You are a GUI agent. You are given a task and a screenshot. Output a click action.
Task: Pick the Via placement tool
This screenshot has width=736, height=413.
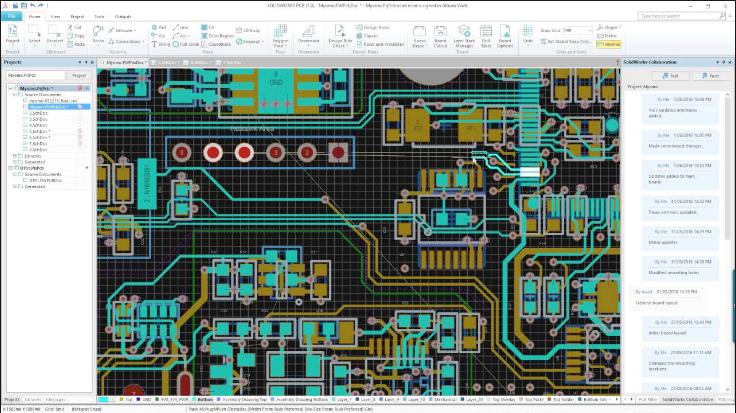tap(159, 36)
